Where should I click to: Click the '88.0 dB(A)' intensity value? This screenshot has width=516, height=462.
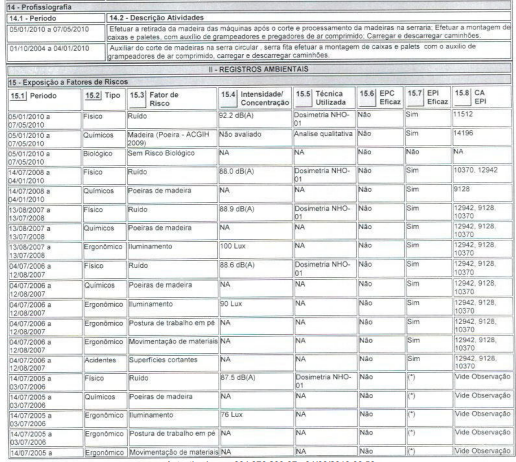click(x=236, y=171)
